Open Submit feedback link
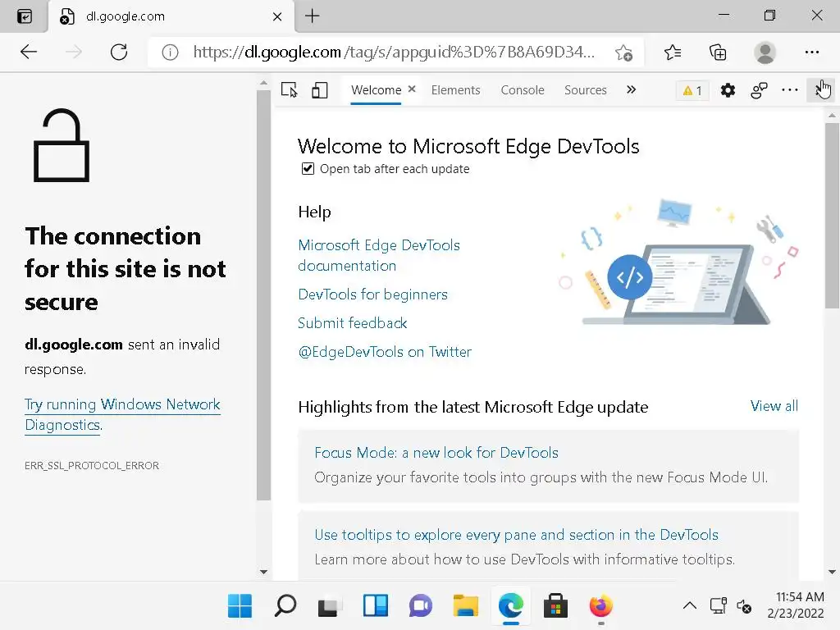Image resolution: width=840 pixels, height=630 pixels. click(x=352, y=323)
